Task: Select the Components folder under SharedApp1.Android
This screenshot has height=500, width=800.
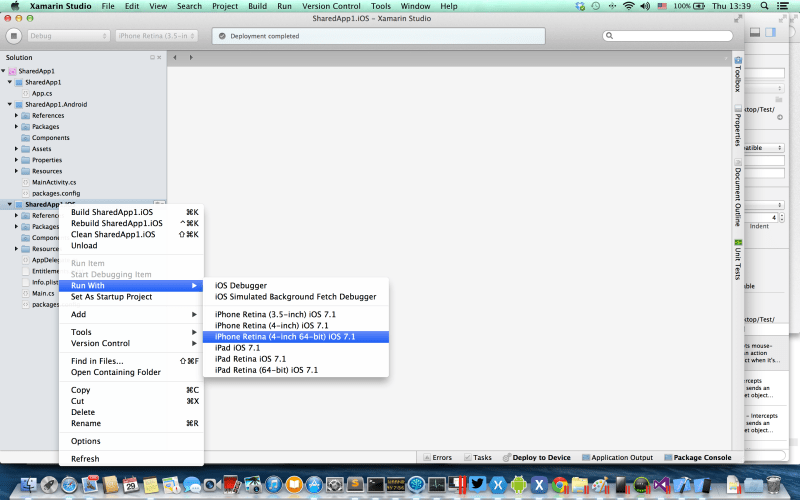Action: (x=50, y=138)
